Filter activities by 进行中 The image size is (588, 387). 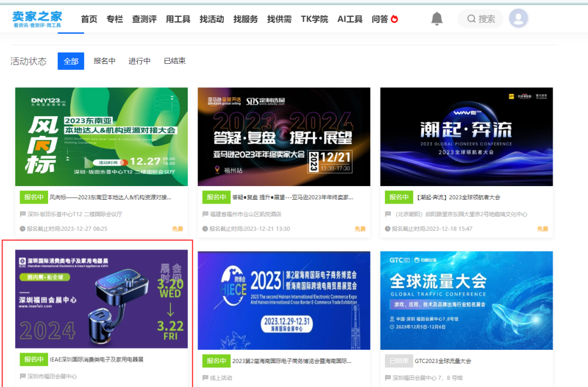click(139, 61)
